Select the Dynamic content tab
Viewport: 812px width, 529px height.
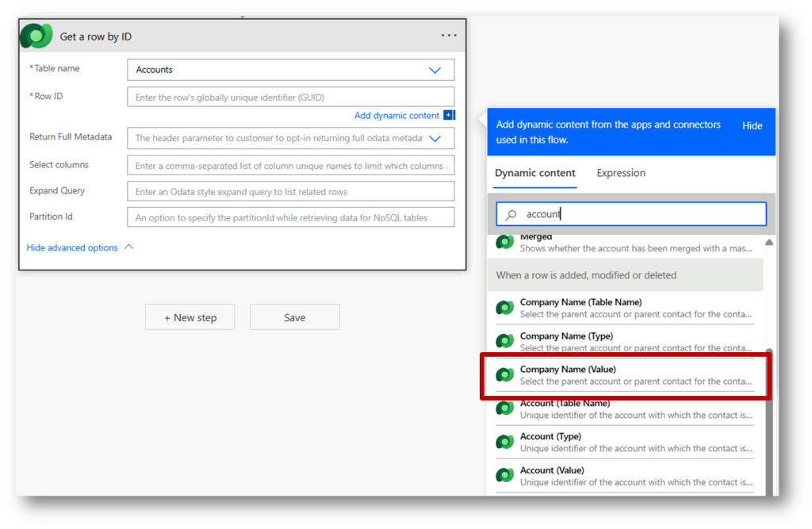535,173
